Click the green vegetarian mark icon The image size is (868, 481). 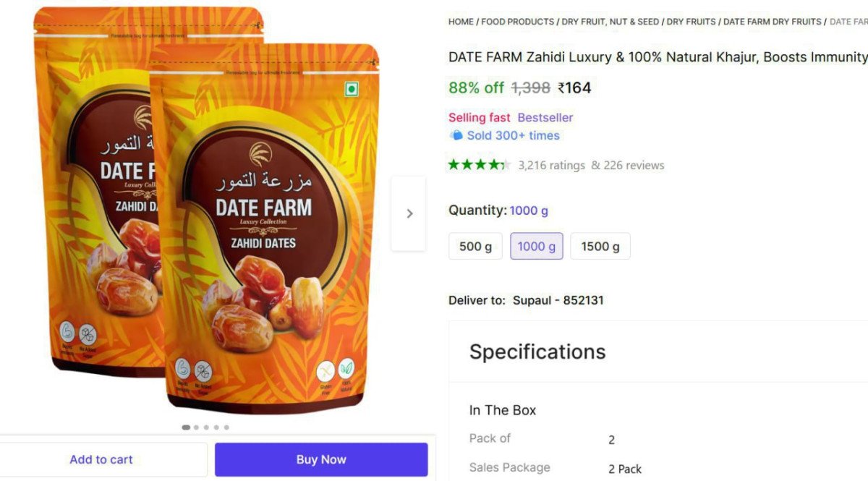pos(352,89)
